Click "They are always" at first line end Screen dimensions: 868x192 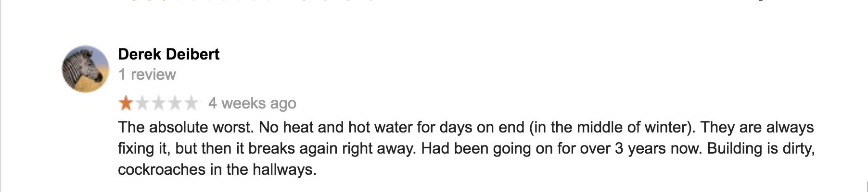(757, 127)
